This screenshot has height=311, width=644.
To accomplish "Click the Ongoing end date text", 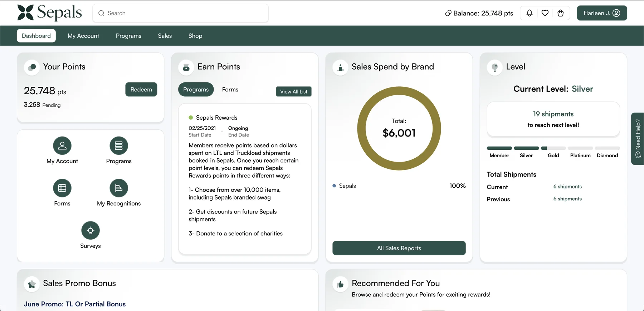I will (238, 128).
